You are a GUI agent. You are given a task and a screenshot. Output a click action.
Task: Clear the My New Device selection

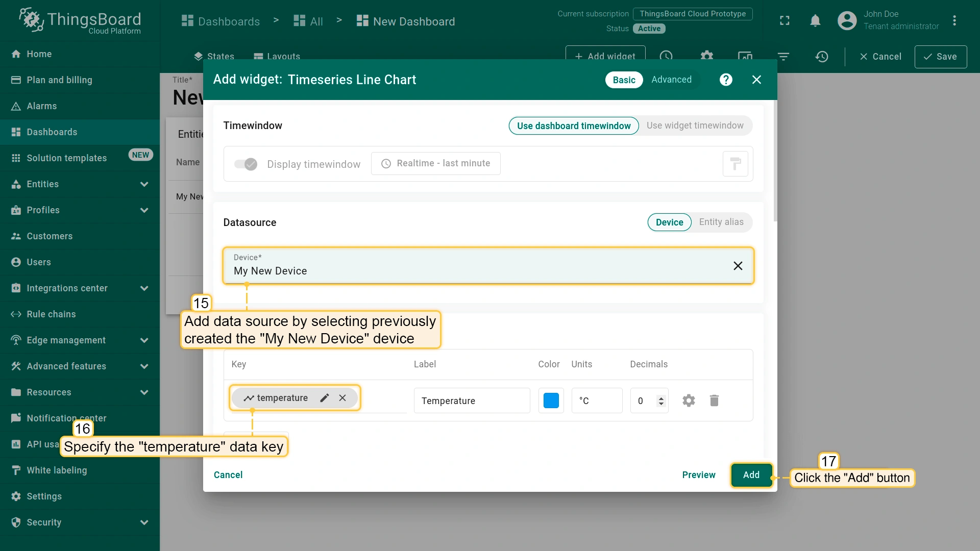click(738, 266)
